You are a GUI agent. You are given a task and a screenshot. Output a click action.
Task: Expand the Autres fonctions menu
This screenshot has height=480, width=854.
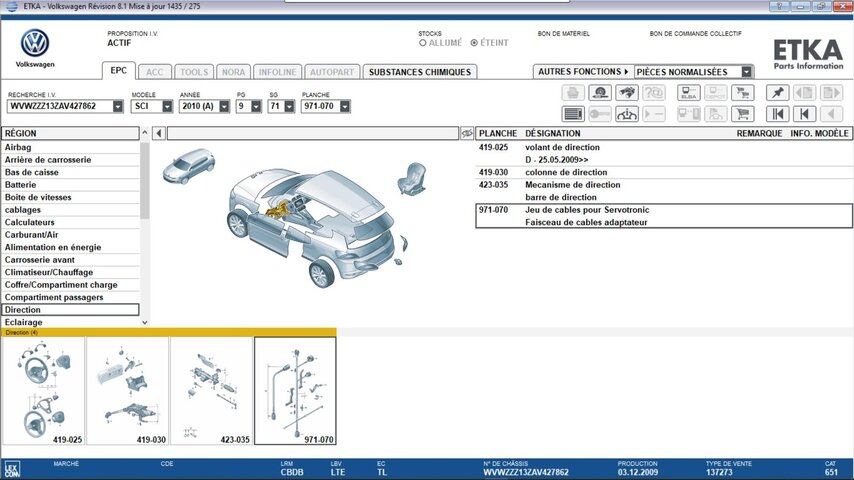pos(583,71)
